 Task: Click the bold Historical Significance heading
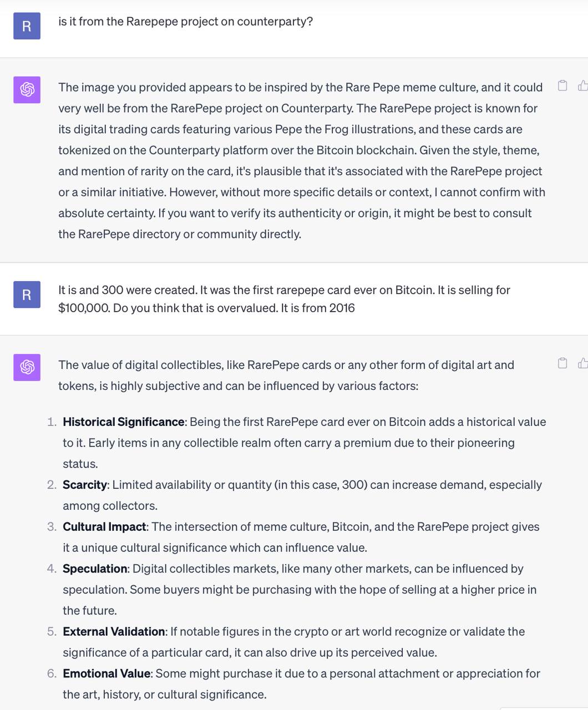point(124,422)
